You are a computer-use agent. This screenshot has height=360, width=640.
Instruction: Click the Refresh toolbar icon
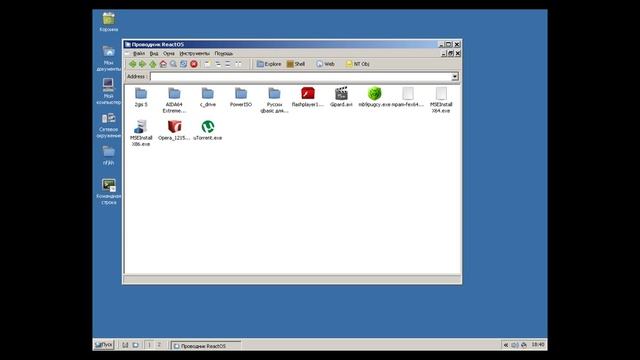tap(184, 64)
